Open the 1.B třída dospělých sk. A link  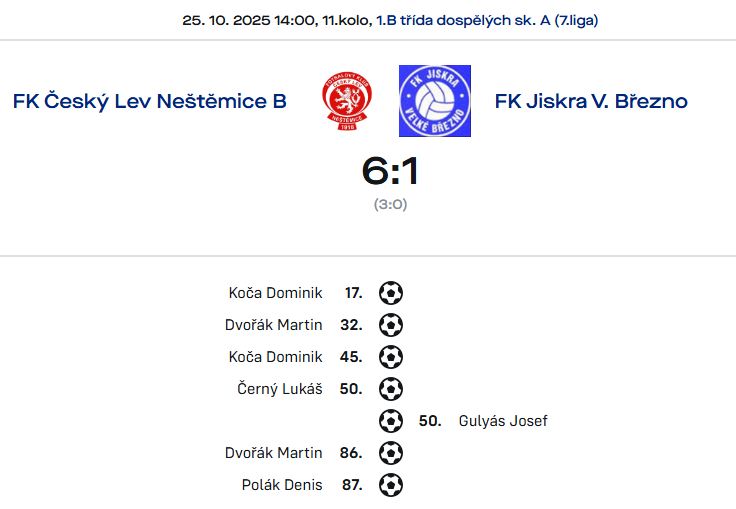(487, 21)
